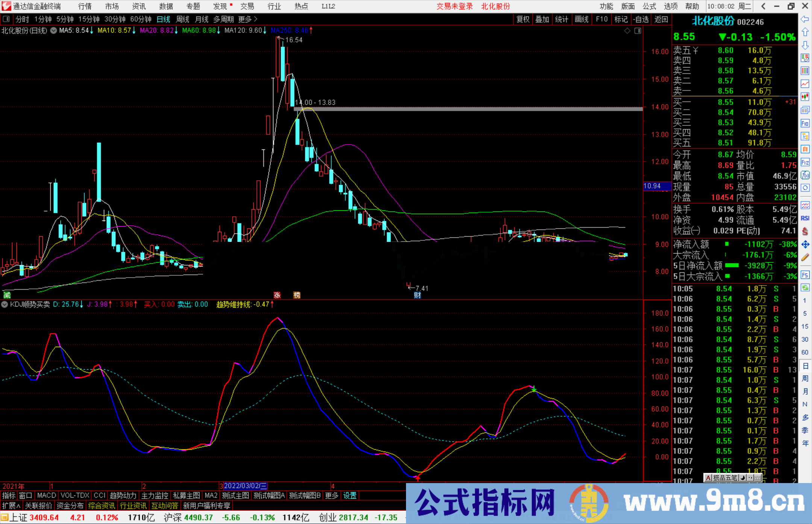Image resolution: width=812 pixels, height=524 pixels.
Task: Select the 季 period in right sidebar
Action: (805, 430)
